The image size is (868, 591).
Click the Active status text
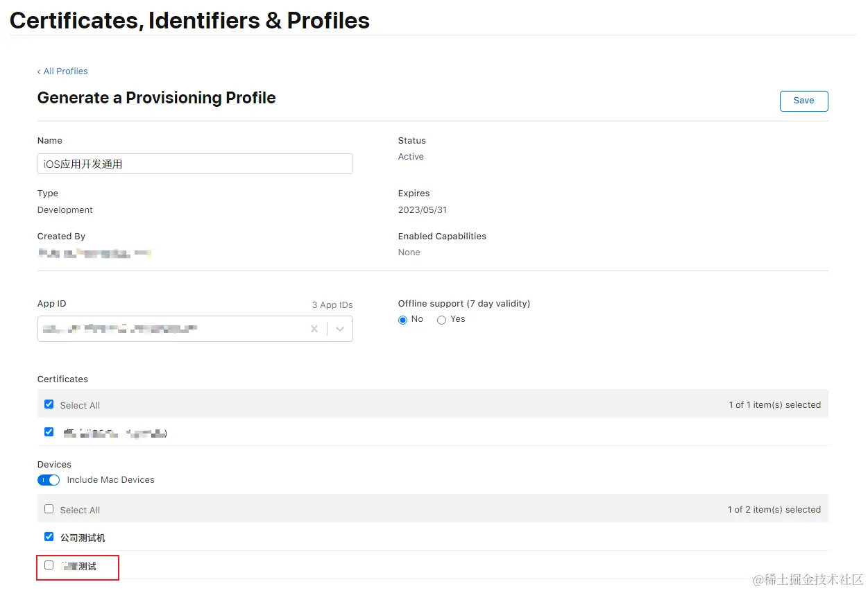click(x=411, y=157)
